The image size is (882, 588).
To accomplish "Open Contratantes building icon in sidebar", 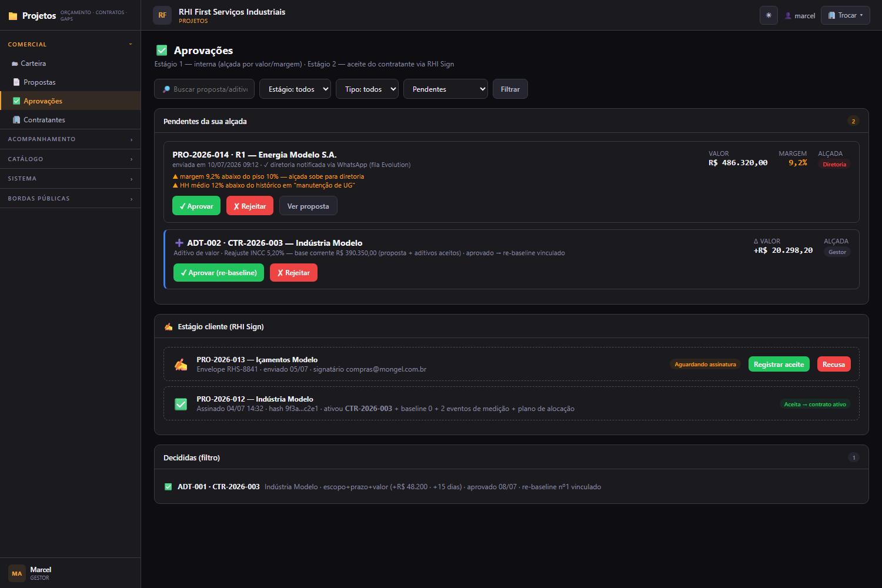I will (16, 120).
